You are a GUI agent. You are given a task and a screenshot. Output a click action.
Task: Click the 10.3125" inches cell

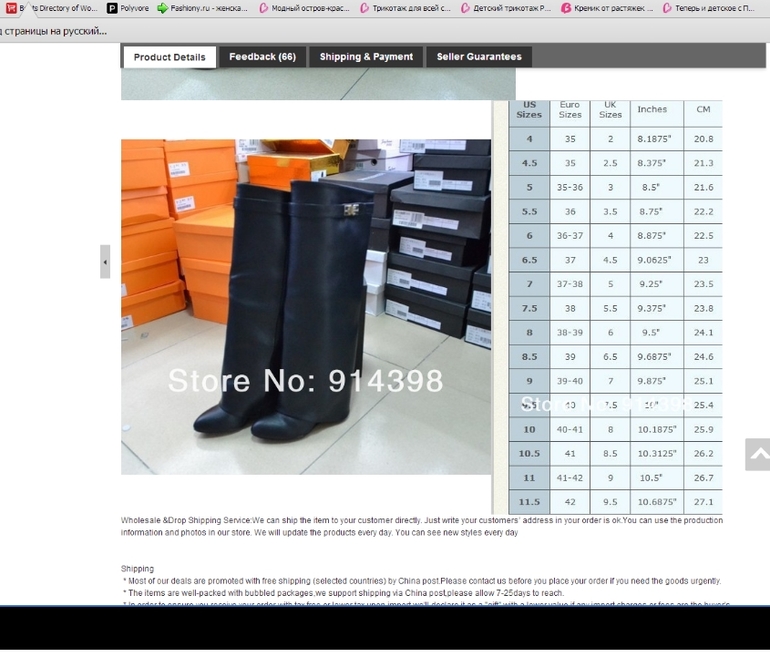[657, 453]
